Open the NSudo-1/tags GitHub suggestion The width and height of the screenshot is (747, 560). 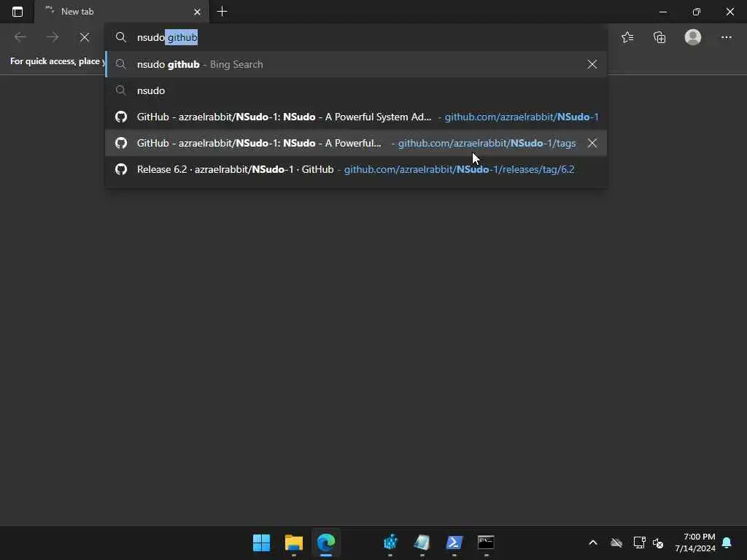point(356,143)
